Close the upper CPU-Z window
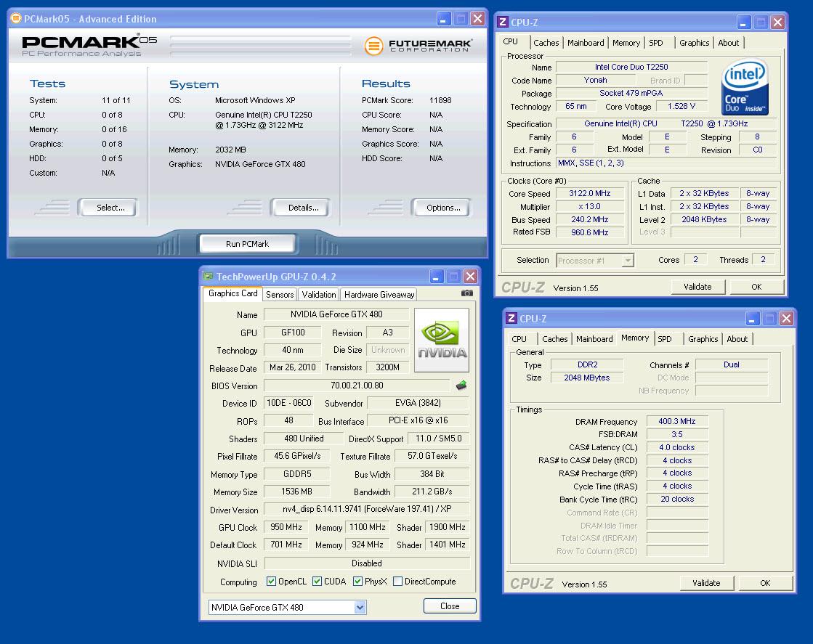The height and width of the screenshot is (644, 813). click(777, 23)
